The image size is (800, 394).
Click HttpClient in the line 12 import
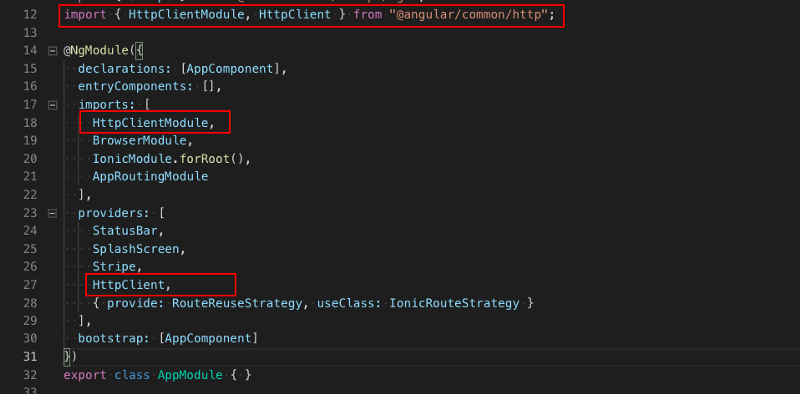pyautogui.click(x=295, y=15)
